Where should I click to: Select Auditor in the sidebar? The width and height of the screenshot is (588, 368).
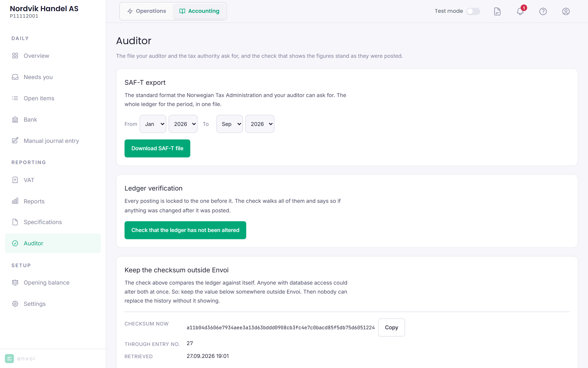pyautogui.click(x=53, y=243)
